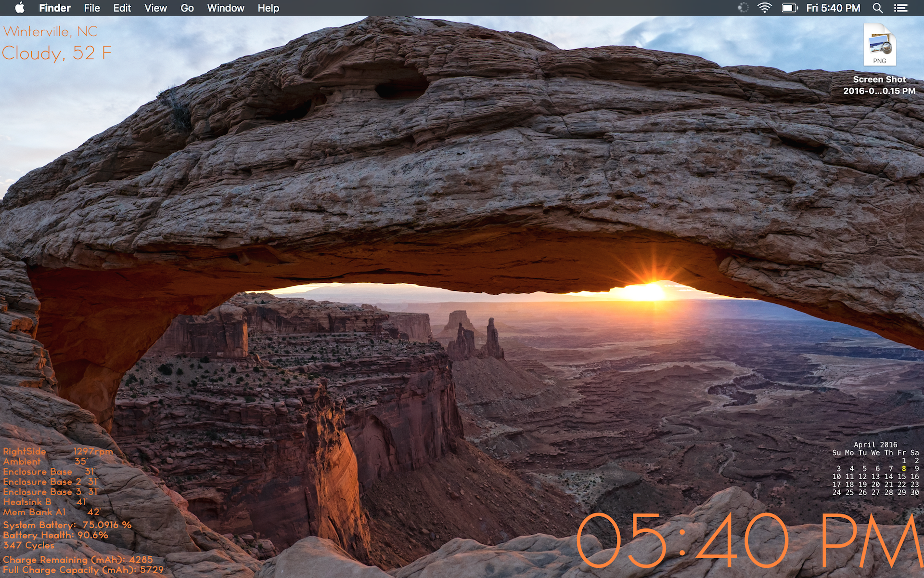The height and width of the screenshot is (578, 924).
Task: Open the Window menu
Action: pyautogui.click(x=225, y=8)
